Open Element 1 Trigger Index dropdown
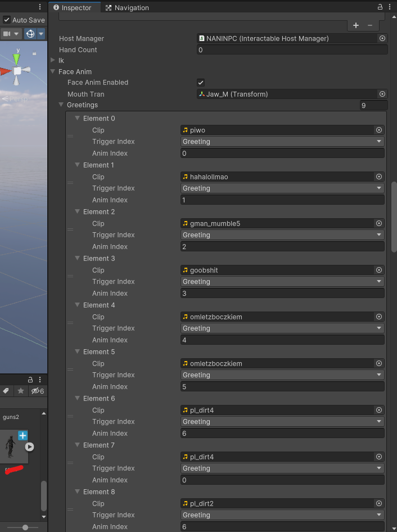This screenshot has height=532, width=397. click(282, 188)
